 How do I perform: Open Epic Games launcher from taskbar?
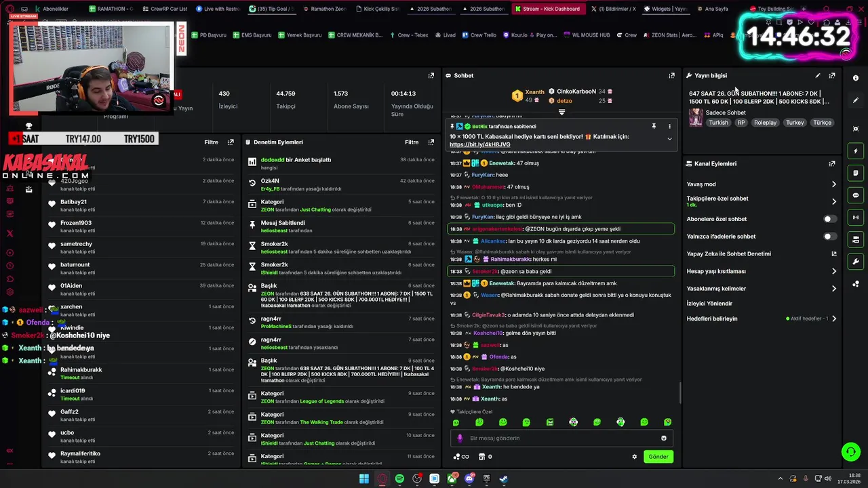[x=486, y=479]
